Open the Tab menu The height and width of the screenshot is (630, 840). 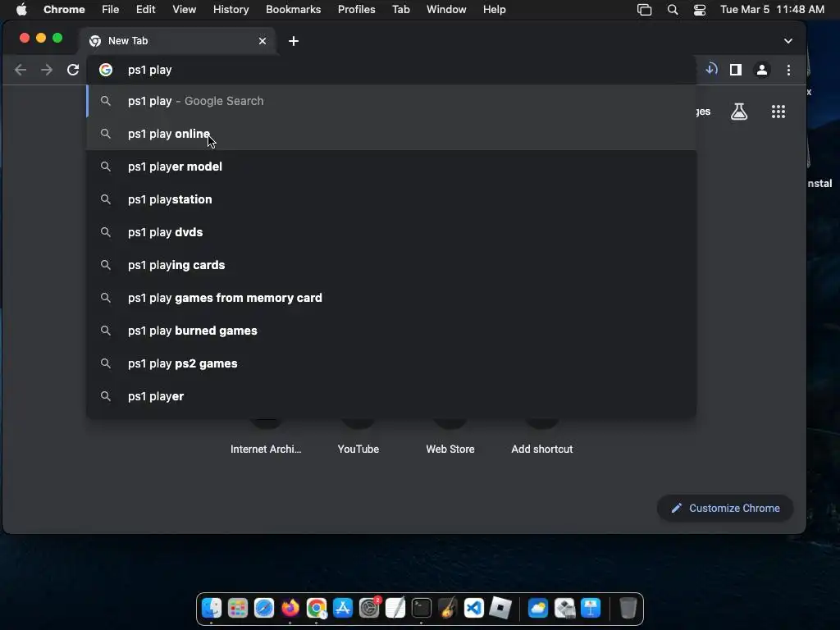click(x=400, y=9)
